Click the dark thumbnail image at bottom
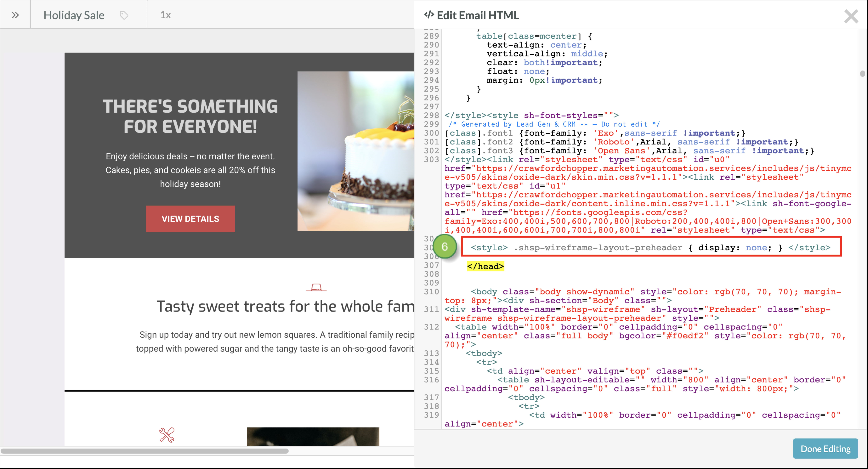 (313, 437)
